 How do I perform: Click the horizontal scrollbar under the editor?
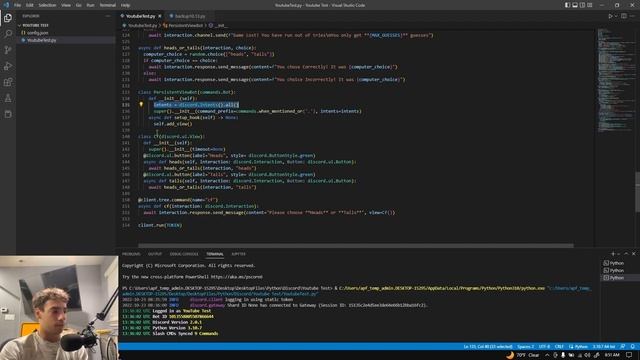356,246
